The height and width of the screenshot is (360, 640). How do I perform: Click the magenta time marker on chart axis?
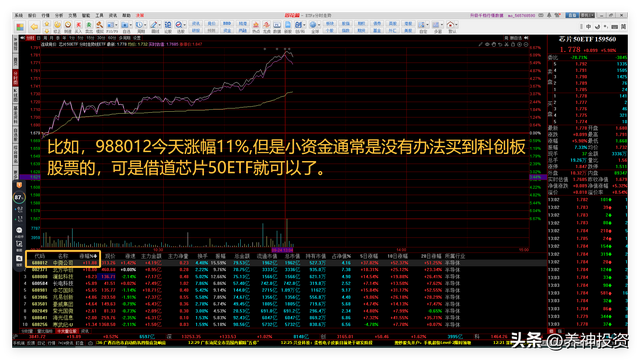pyautogui.click(x=282, y=250)
